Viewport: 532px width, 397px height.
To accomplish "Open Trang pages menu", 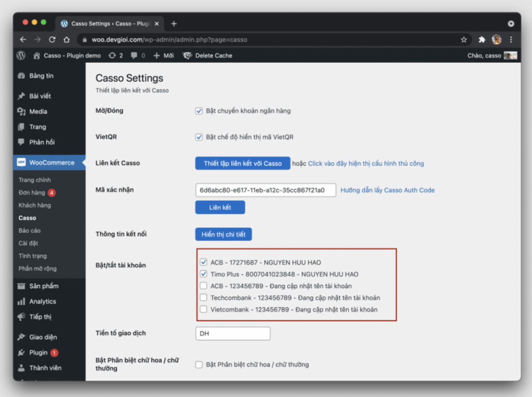I will 37,127.
